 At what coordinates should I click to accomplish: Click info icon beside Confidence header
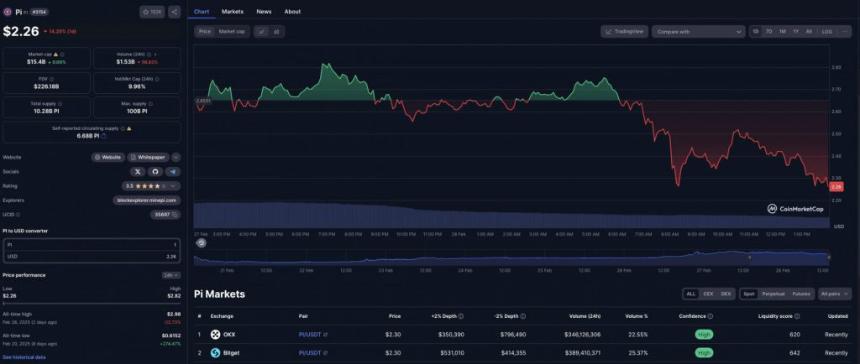point(710,316)
